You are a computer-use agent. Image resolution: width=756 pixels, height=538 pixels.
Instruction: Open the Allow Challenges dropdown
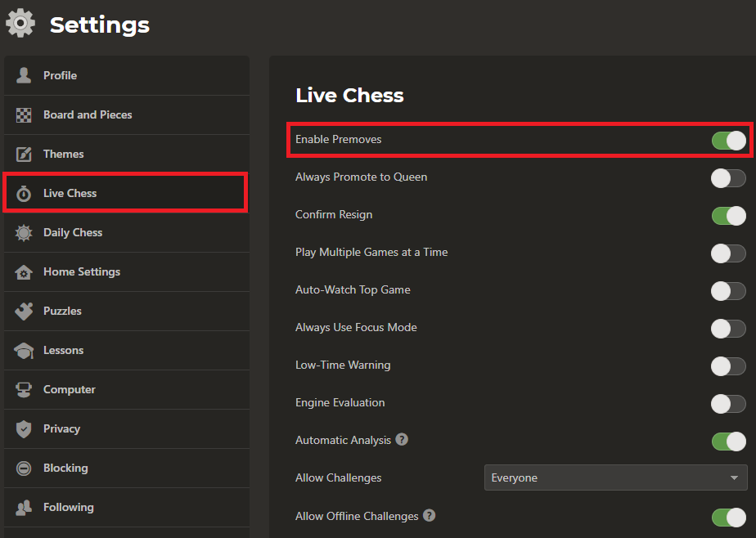point(615,477)
